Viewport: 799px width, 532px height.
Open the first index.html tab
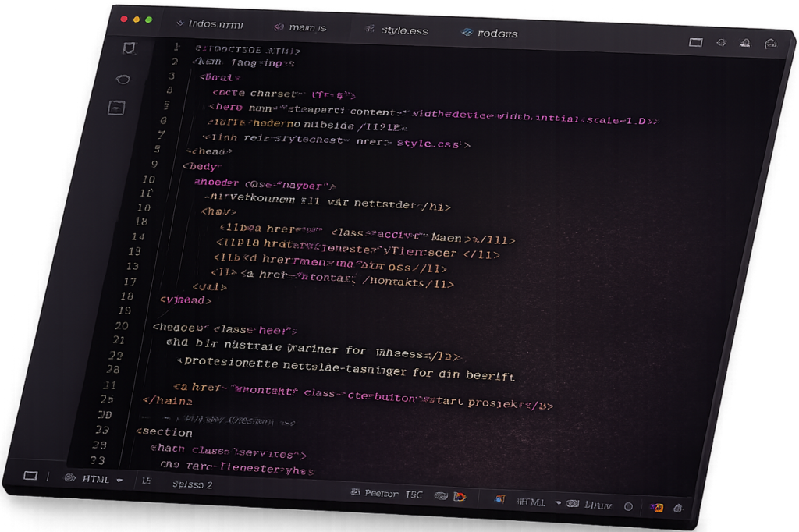click(213, 24)
